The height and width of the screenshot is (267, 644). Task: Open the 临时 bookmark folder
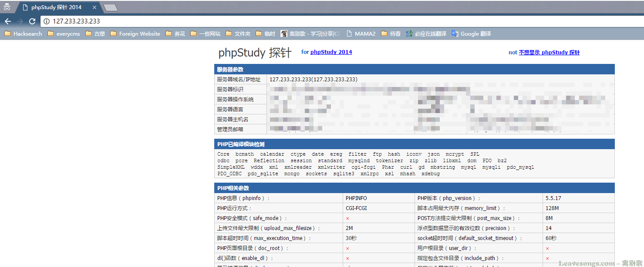(265, 33)
